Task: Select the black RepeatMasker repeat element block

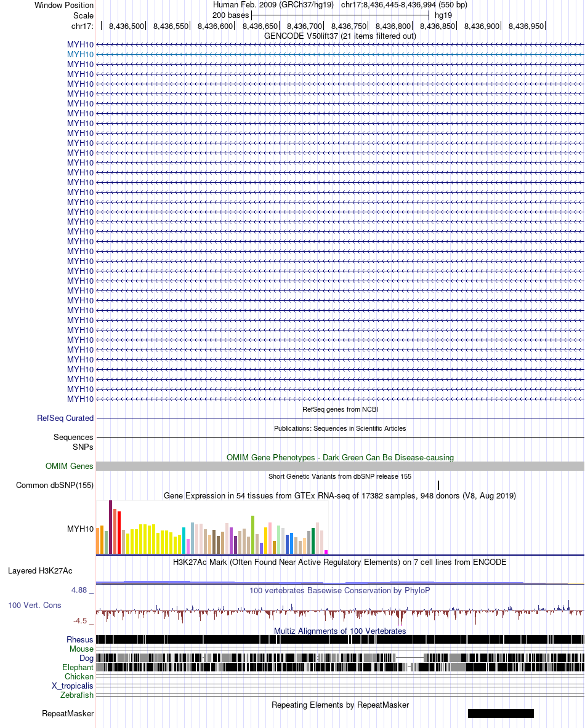Action: (x=501, y=713)
